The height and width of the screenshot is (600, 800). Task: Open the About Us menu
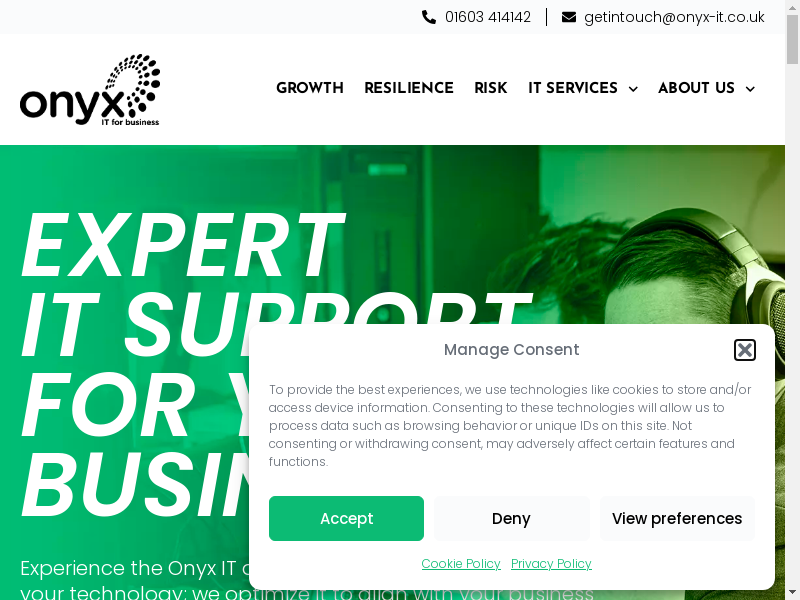click(696, 88)
